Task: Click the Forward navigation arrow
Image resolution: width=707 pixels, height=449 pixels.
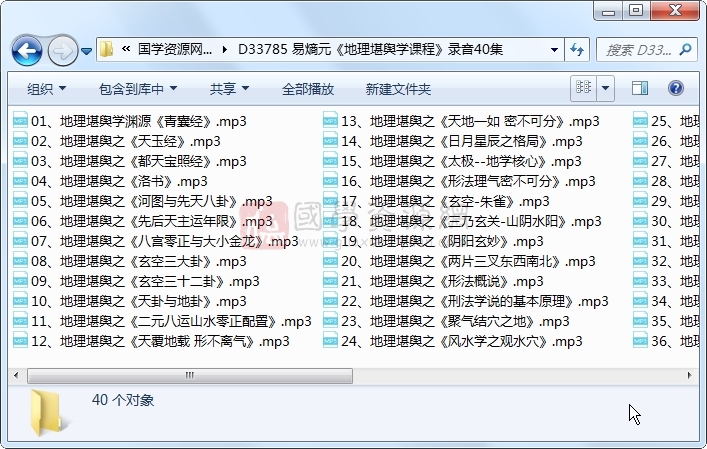Action: pos(62,50)
